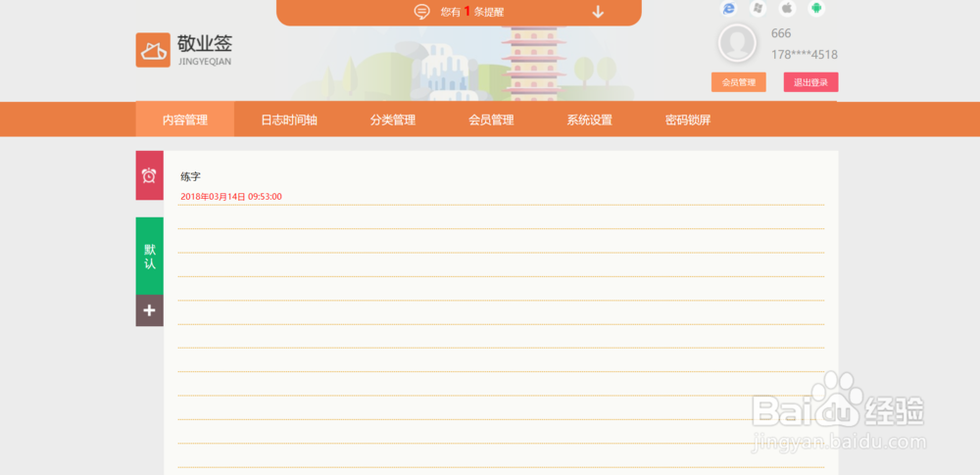Screen dimensions: 980x475
Task: Select the green 默认 category tab
Action: pyautogui.click(x=149, y=257)
